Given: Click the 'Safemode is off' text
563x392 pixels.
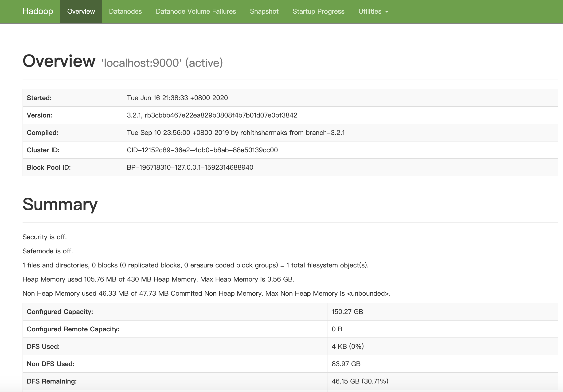Looking at the screenshot, I should pyautogui.click(x=47, y=251).
